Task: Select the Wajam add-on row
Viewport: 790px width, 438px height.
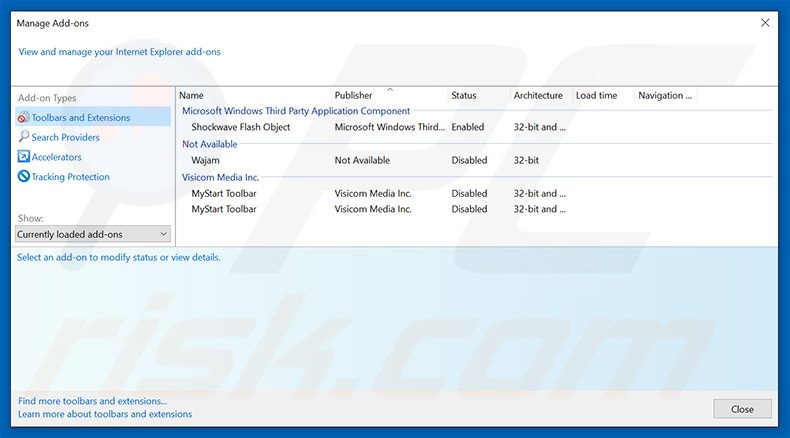Action: 205,160
